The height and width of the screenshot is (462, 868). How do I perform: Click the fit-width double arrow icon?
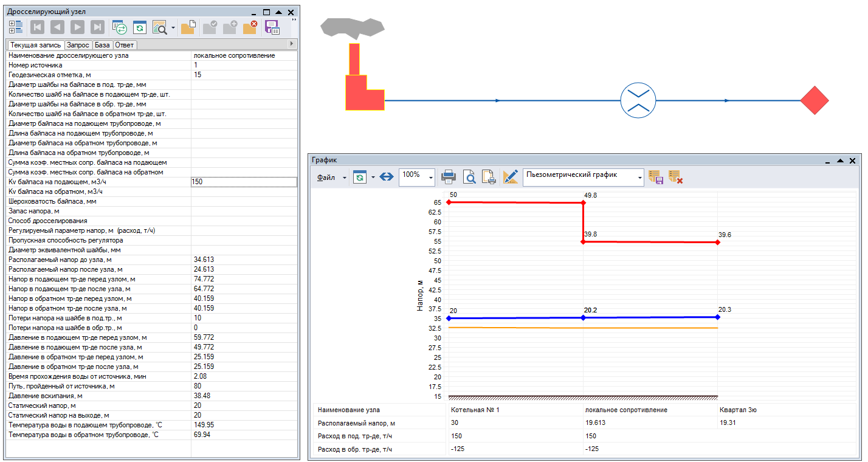pyautogui.click(x=386, y=177)
